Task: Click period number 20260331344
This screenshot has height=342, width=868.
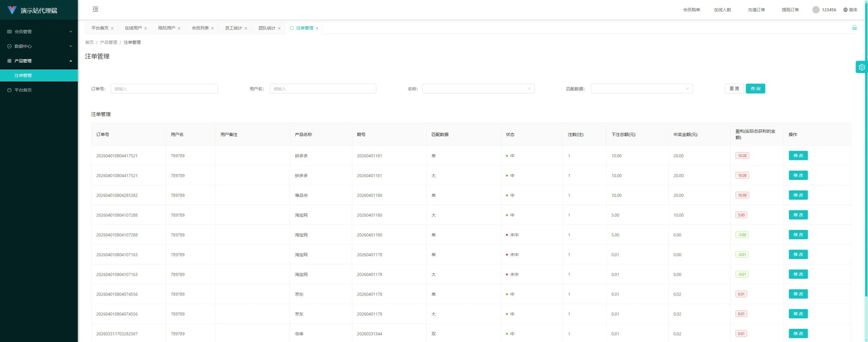Action: tap(369, 334)
